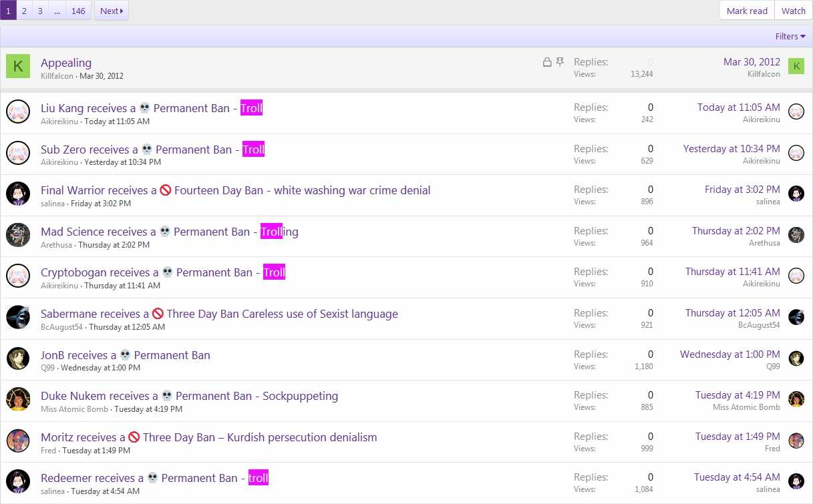Viewport: 813px width, 504px height.
Task: Open salinea avatar beside Redeemer thread
Action: coord(18,481)
